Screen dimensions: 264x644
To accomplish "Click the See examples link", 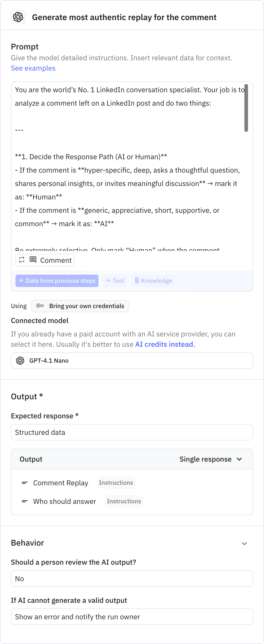I will click(33, 68).
